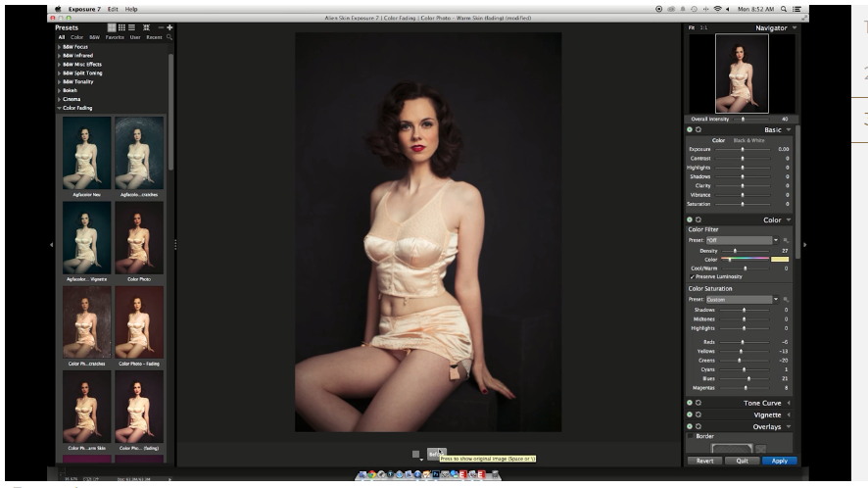Open preset search magnifier
The width and height of the screenshot is (868, 488).
(169, 37)
